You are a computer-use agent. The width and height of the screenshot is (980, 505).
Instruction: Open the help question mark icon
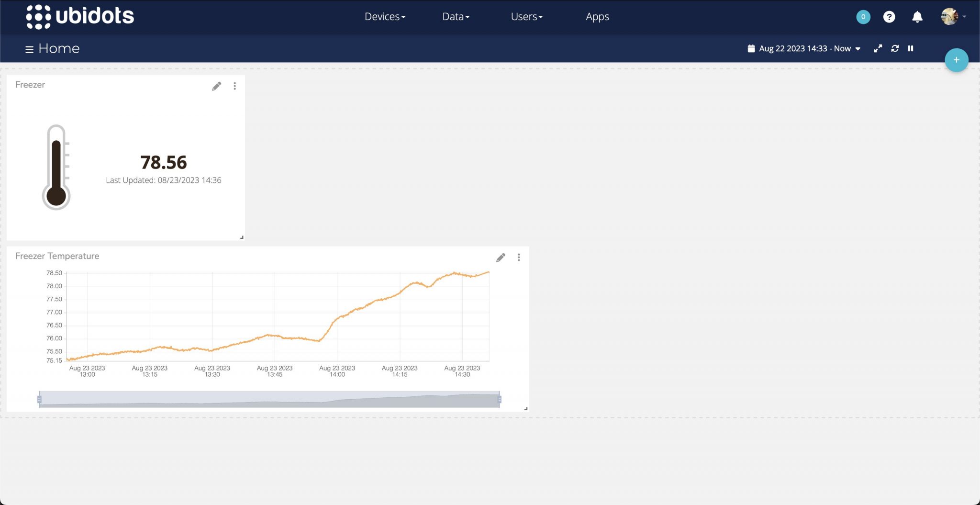(x=889, y=17)
